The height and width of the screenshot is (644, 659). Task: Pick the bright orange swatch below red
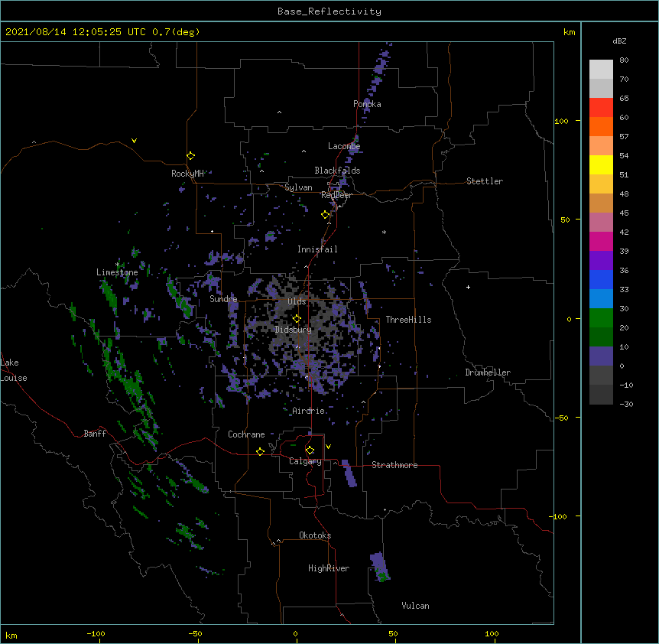click(x=601, y=126)
